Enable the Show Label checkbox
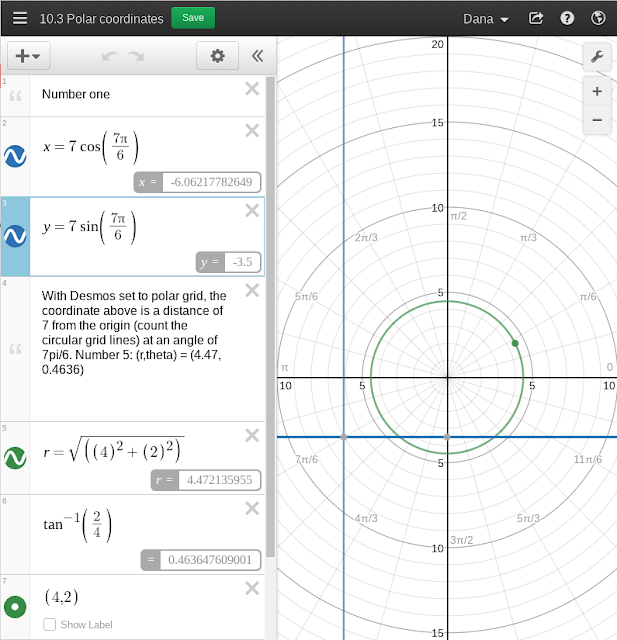 click(x=49, y=624)
